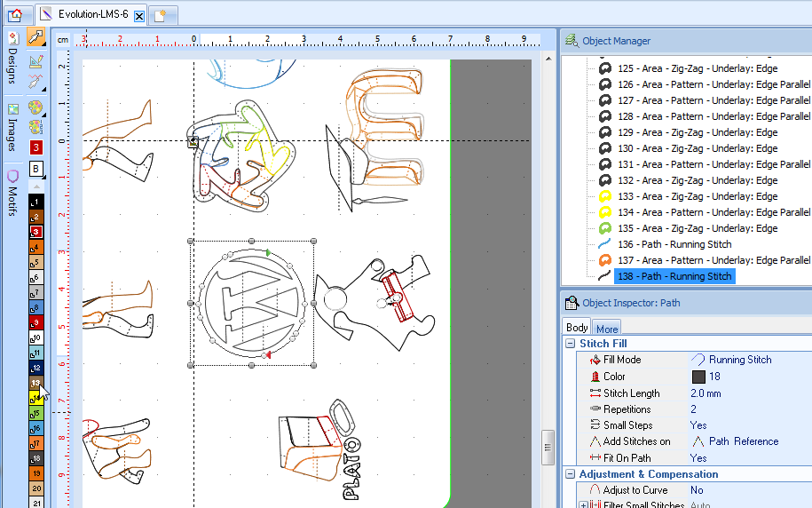This screenshot has height=508, width=812.
Task: Switch to the More tab in Object Inspector
Action: (607, 328)
